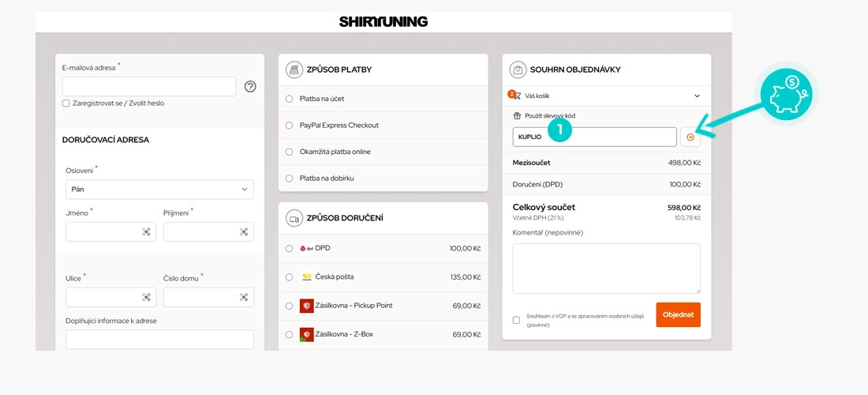Viewport: 868px width, 395px height.
Task: Click the gift icon by discount code
Action: 517,116
